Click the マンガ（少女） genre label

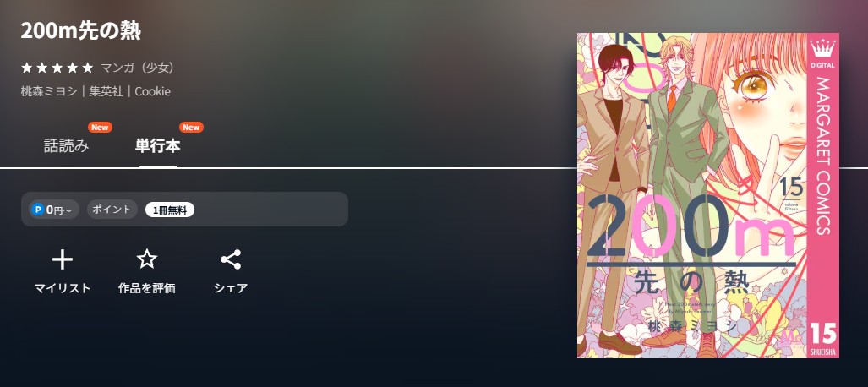[139, 68]
